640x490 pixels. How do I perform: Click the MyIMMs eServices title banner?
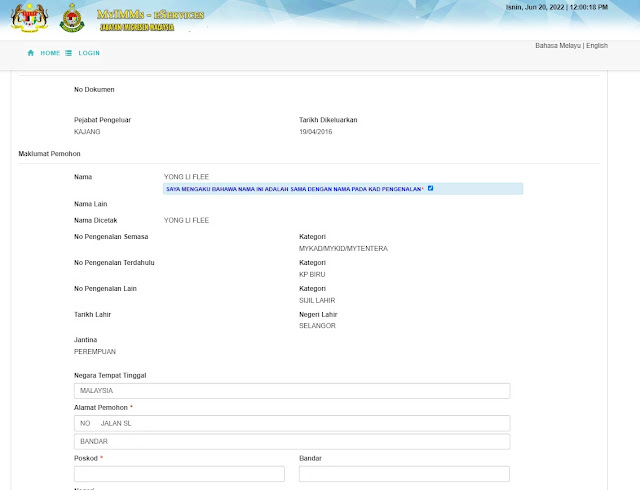[x=150, y=15]
